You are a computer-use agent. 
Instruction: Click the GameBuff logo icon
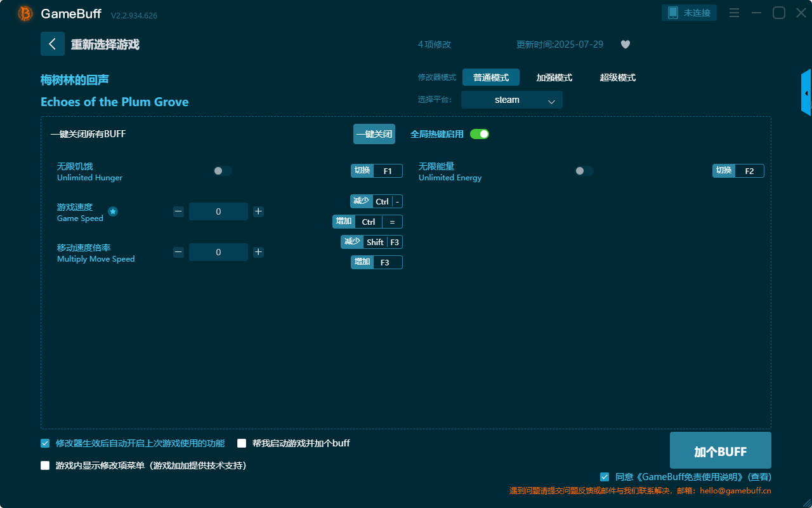click(x=25, y=13)
